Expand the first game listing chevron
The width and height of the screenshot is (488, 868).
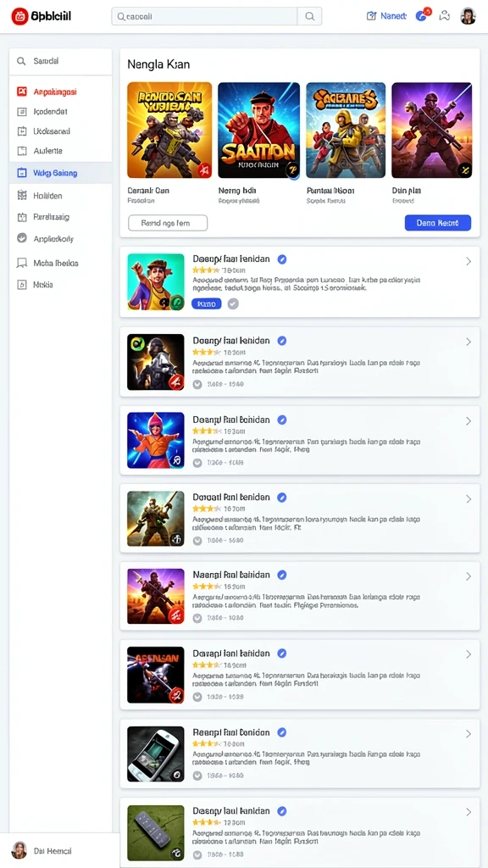pyautogui.click(x=468, y=261)
